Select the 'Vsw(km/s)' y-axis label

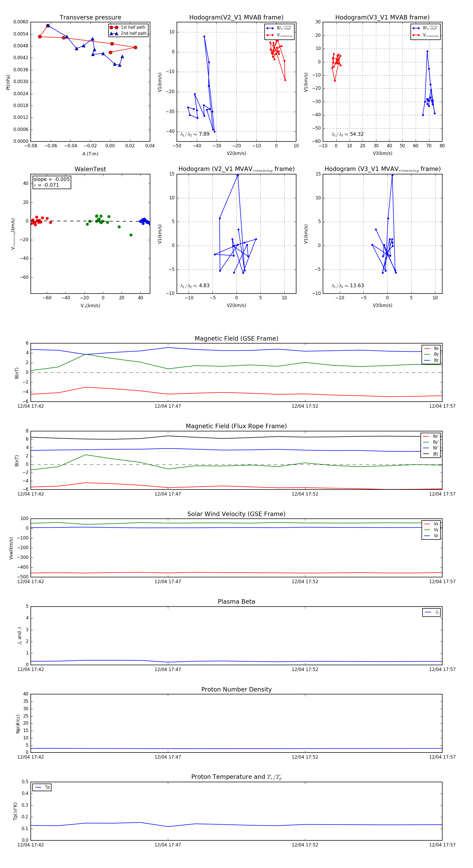[11, 548]
